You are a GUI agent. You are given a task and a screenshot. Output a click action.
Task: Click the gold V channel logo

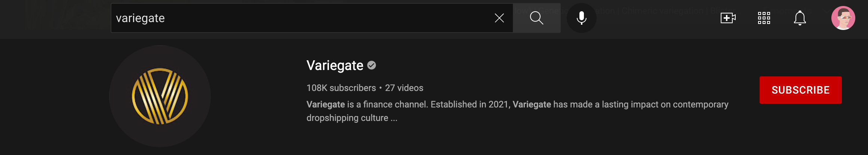[x=160, y=96]
